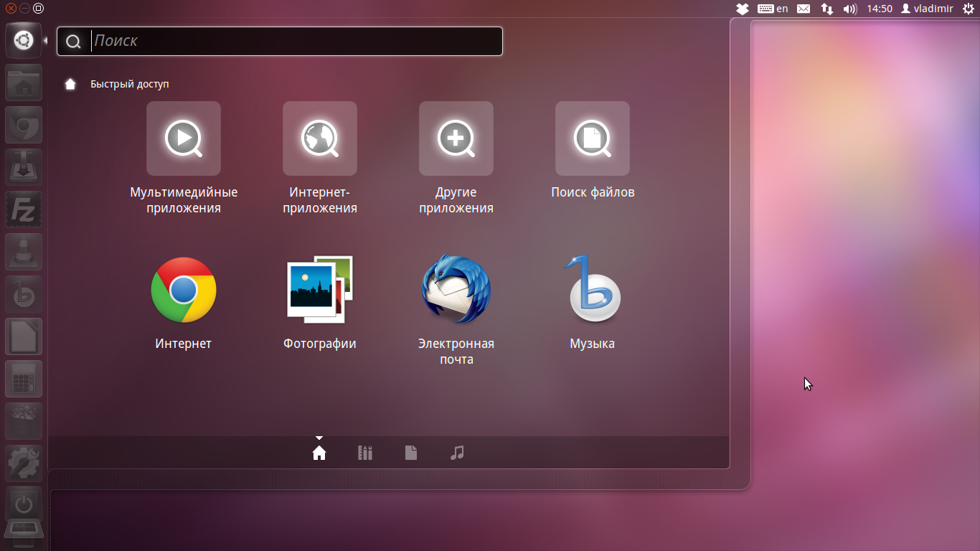Launch the Banshee music player from the launcher
Screen dimensions: 980x551
click(x=24, y=294)
